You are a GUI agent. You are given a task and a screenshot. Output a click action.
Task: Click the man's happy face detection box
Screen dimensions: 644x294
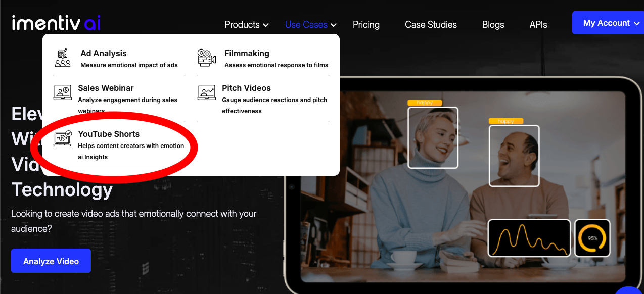tap(514, 156)
